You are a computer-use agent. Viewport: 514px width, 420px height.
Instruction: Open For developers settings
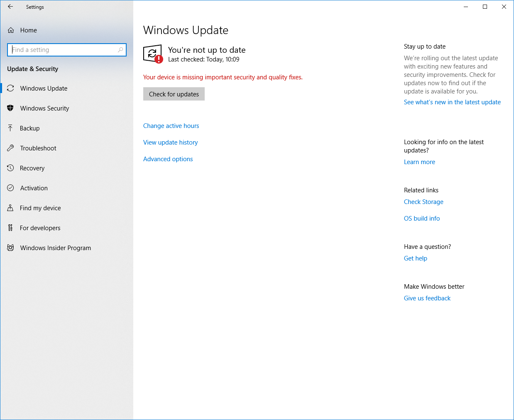pos(67,228)
